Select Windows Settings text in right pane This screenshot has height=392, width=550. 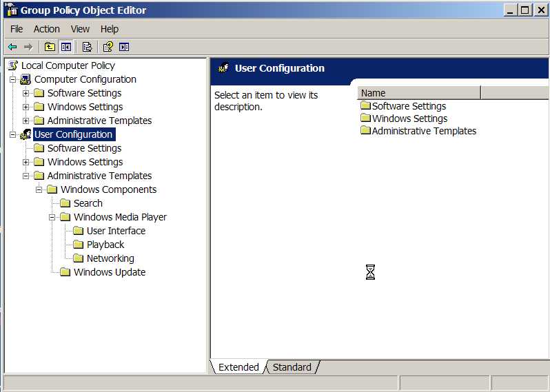(409, 118)
